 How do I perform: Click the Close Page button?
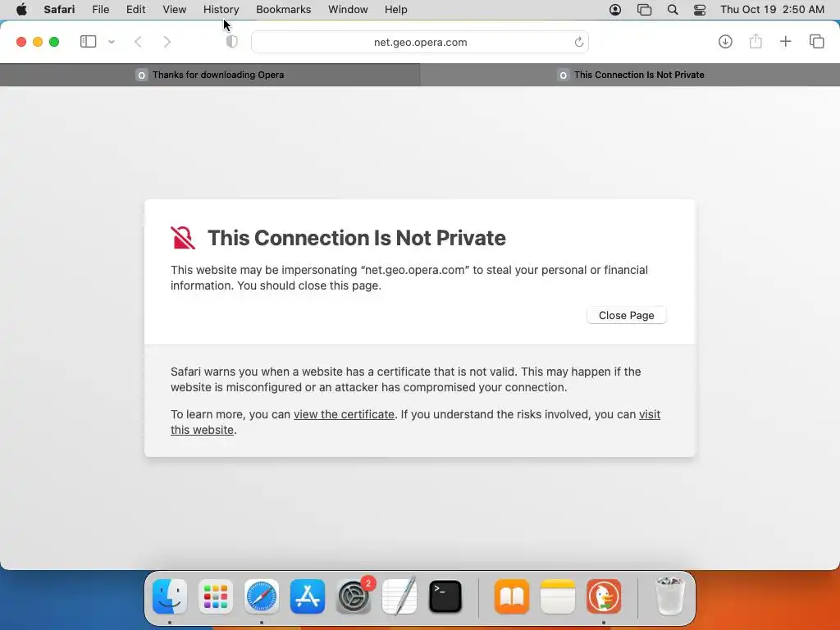point(626,315)
